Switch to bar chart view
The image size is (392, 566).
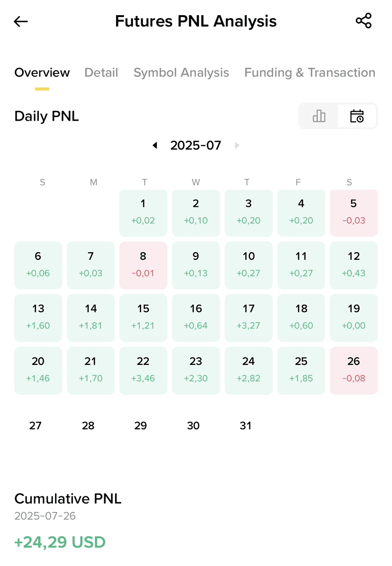click(x=319, y=116)
